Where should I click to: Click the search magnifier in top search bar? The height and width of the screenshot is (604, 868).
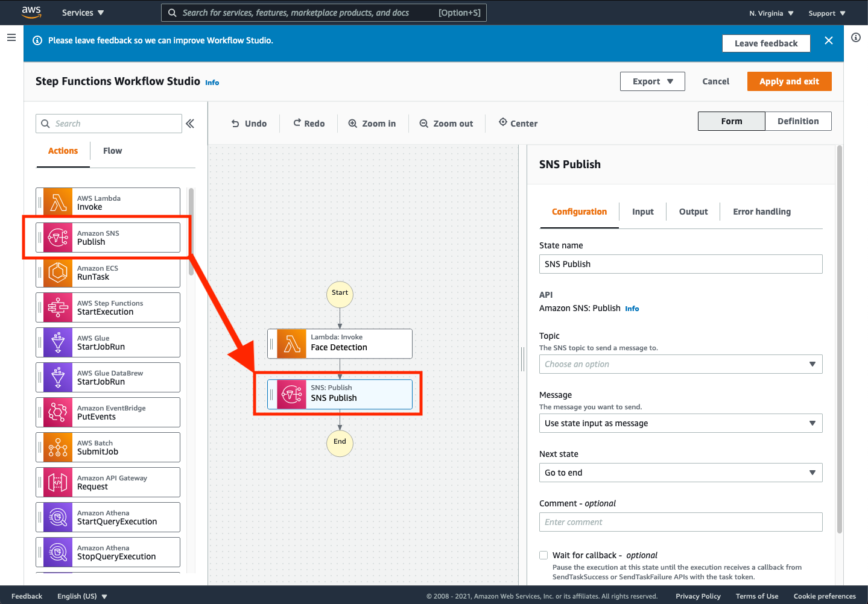click(x=173, y=13)
